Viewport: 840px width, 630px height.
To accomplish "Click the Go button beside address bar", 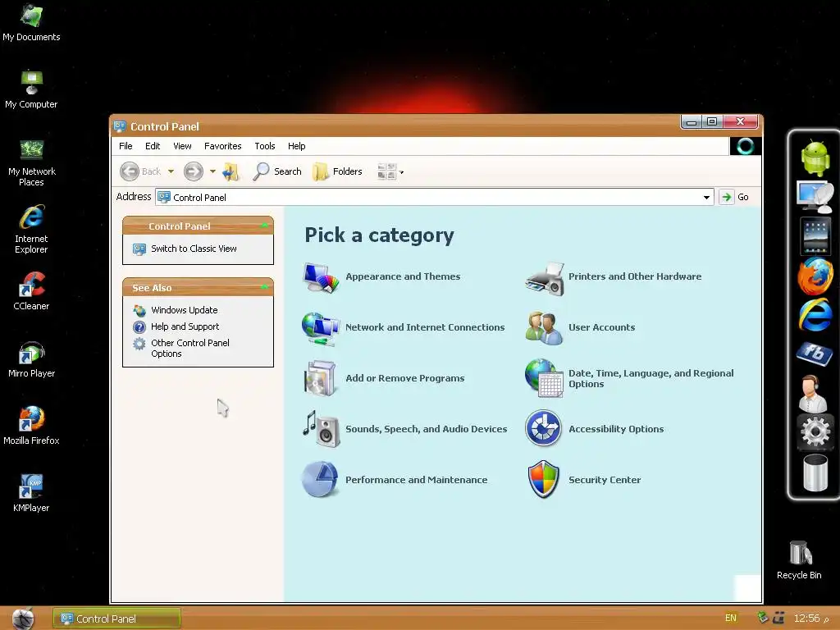I will point(735,197).
